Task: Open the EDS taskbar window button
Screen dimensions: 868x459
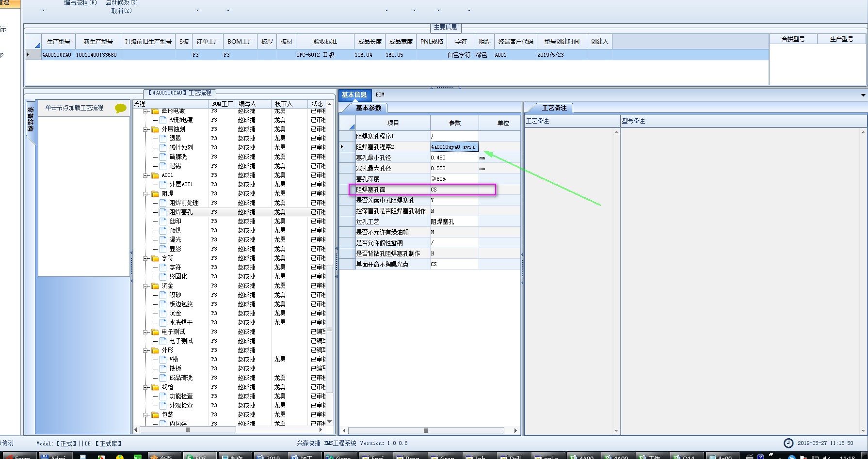Action: [x=201, y=457]
